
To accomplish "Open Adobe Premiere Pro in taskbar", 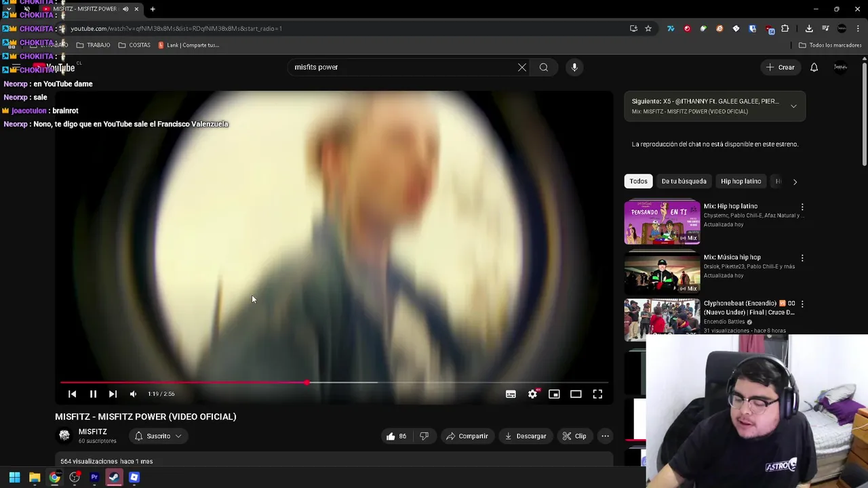I will pos(94,477).
